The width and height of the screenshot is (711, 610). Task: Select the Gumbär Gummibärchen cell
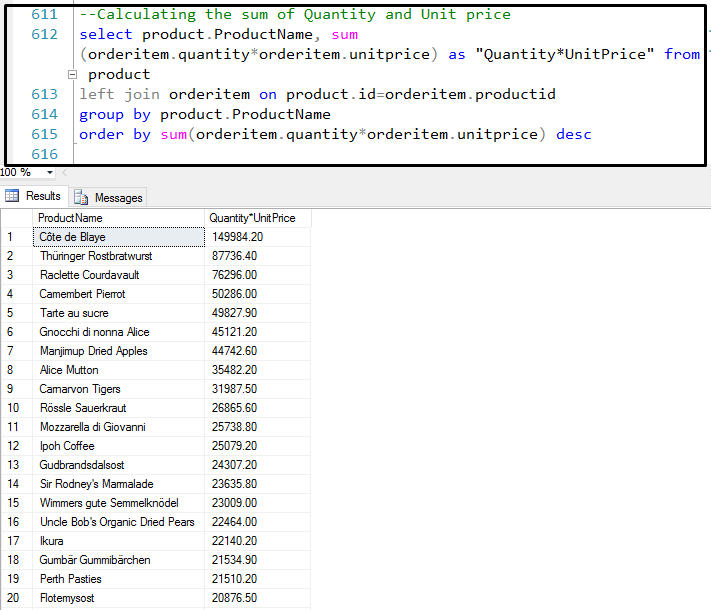tap(118, 561)
